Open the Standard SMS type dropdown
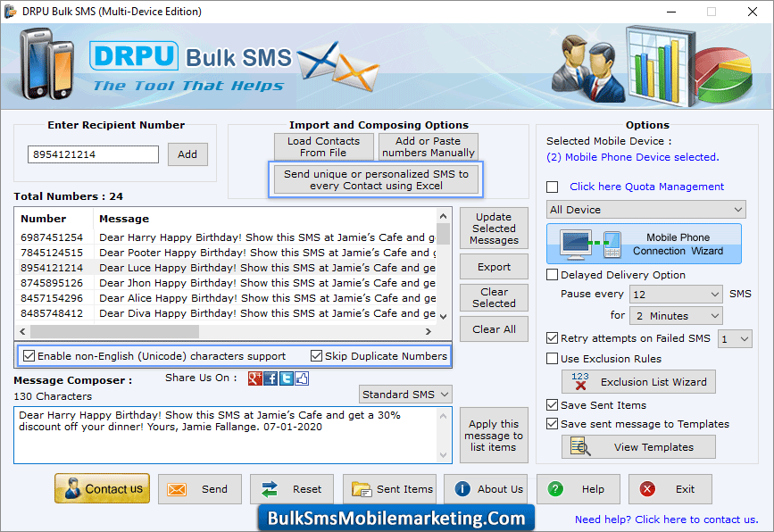The height and width of the screenshot is (532, 774). (404, 395)
